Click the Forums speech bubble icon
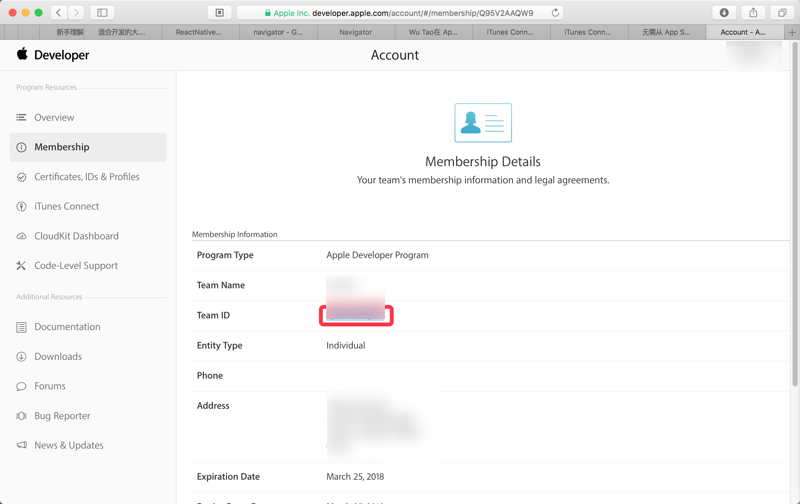 (21, 386)
